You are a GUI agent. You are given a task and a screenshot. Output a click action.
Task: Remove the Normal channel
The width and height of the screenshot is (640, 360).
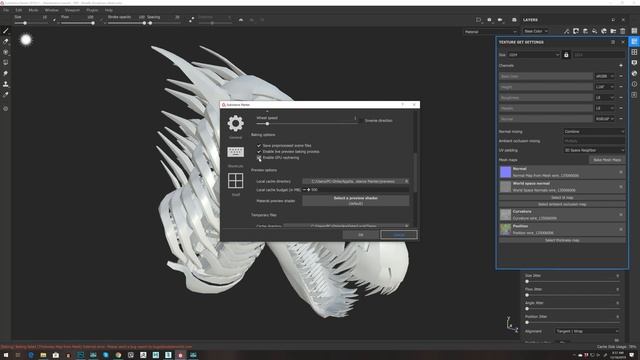(621, 119)
